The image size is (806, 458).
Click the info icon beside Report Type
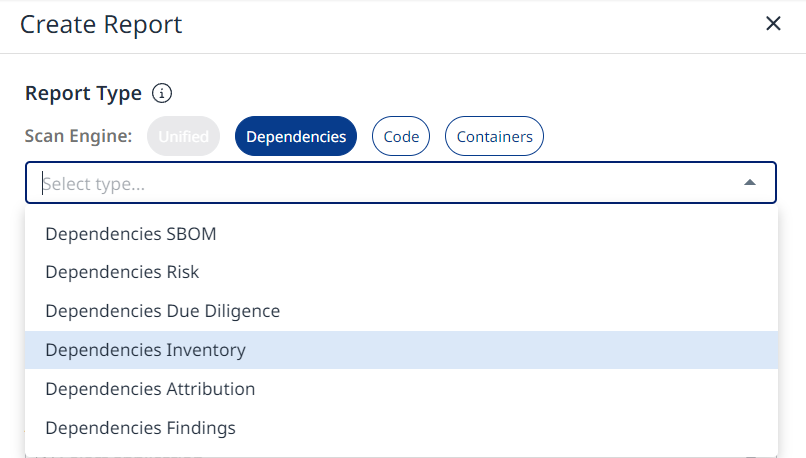(x=162, y=94)
